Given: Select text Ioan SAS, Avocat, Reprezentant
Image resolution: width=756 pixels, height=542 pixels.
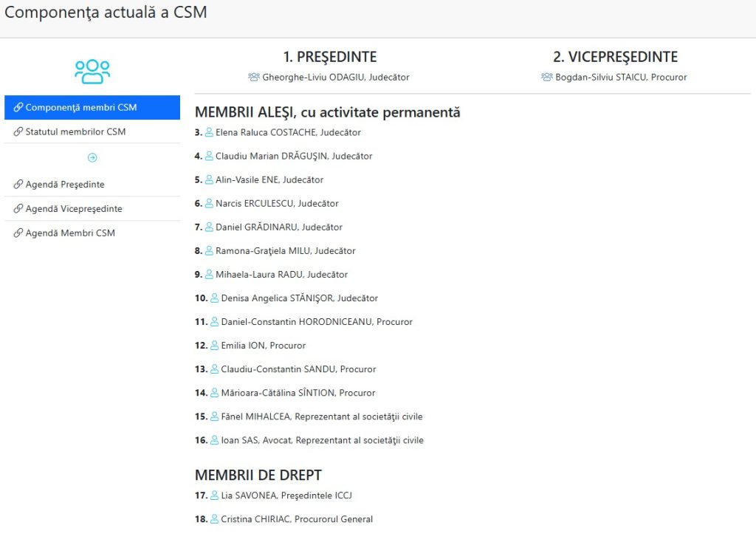Looking at the screenshot, I should [322, 440].
